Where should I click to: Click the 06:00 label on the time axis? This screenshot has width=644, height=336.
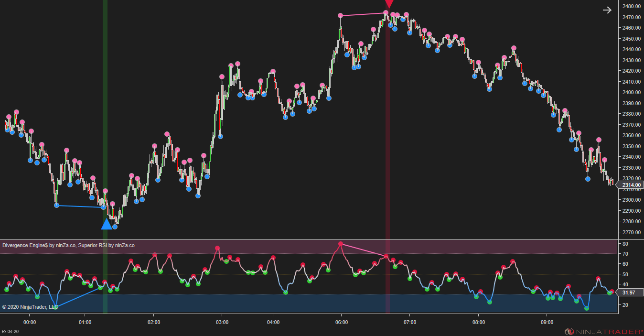[x=341, y=322]
